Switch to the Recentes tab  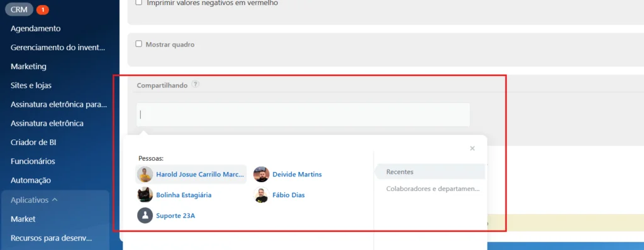click(x=430, y=171)
